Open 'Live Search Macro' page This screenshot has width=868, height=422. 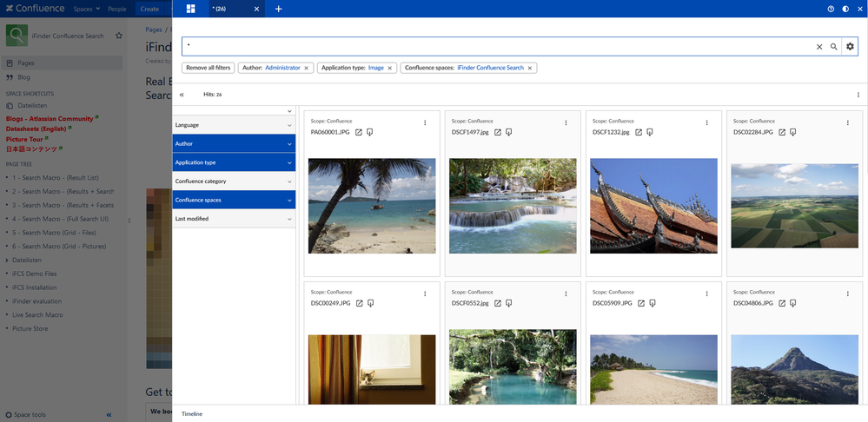coord(37,314)
